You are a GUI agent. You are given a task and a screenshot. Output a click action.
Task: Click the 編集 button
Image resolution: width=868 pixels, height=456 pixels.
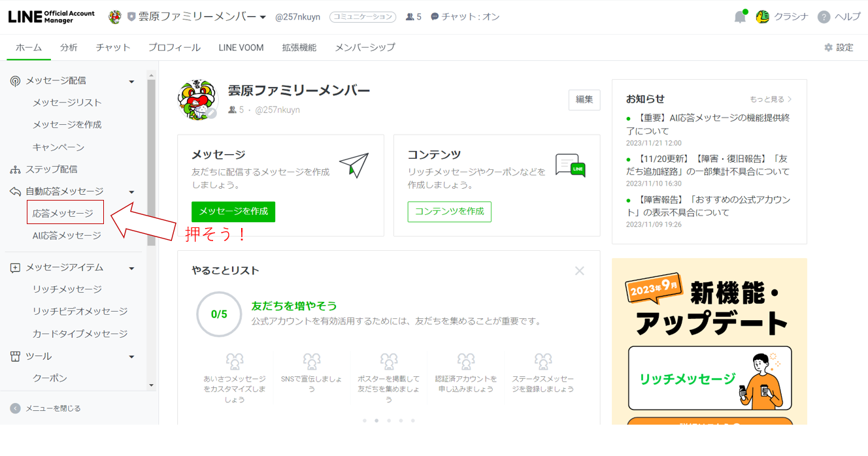tap(584, 100)
